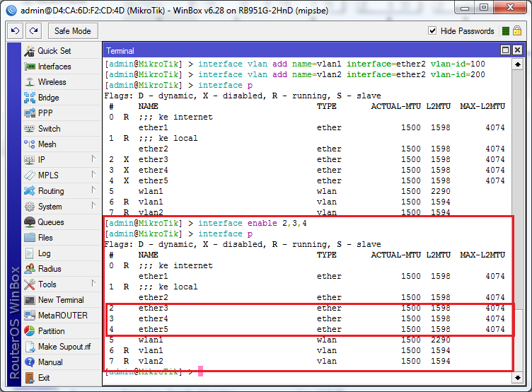The image size is (532, 392).
Task: Click the enabled 'ether3' row name
Action: [x=154, y=308]
